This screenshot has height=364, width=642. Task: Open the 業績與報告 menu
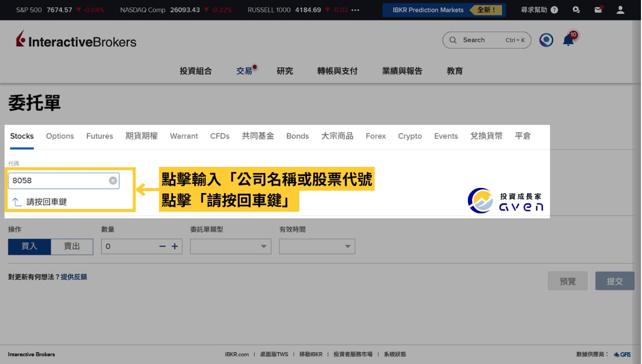point(402,71)
